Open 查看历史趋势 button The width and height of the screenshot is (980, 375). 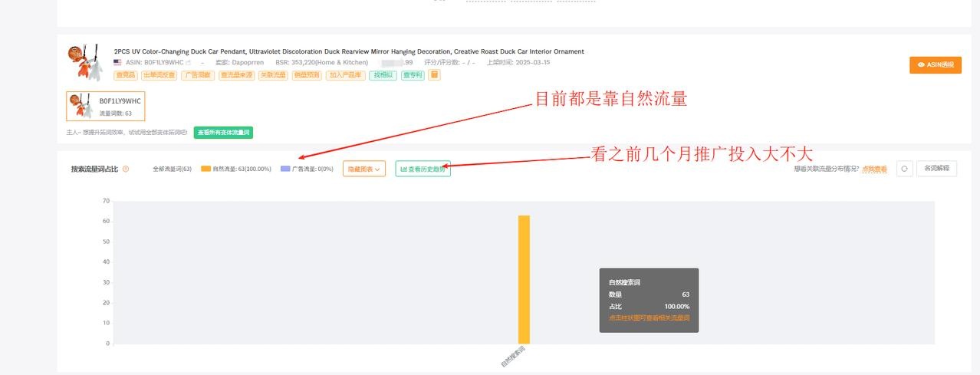[x=423, y=169]
